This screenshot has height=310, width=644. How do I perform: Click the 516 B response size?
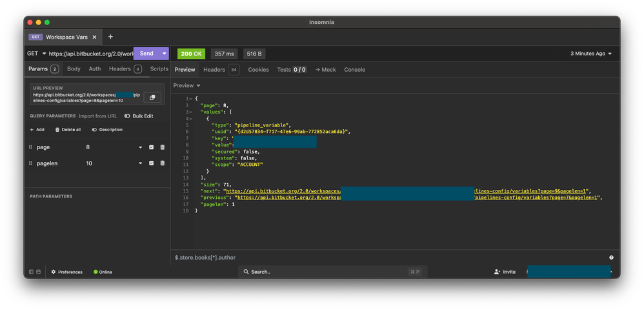255,54
